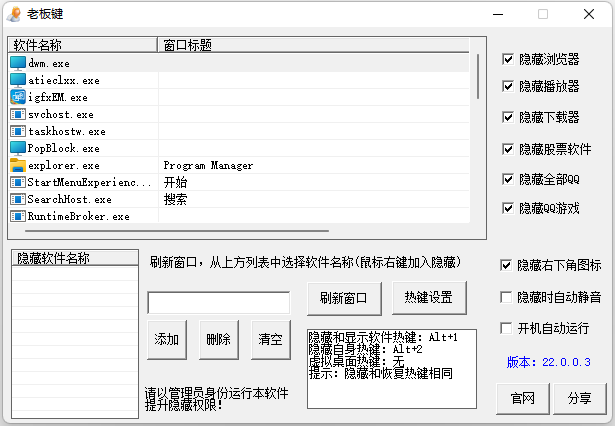Click the igfxEM.exe icon
Viewport: 615px width, 426px height.
[18, 97]
